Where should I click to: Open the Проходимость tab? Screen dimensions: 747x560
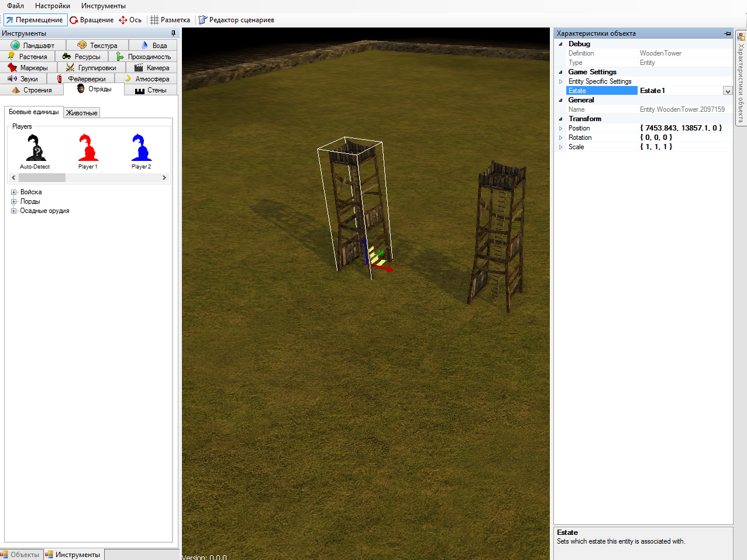[143, 56]
